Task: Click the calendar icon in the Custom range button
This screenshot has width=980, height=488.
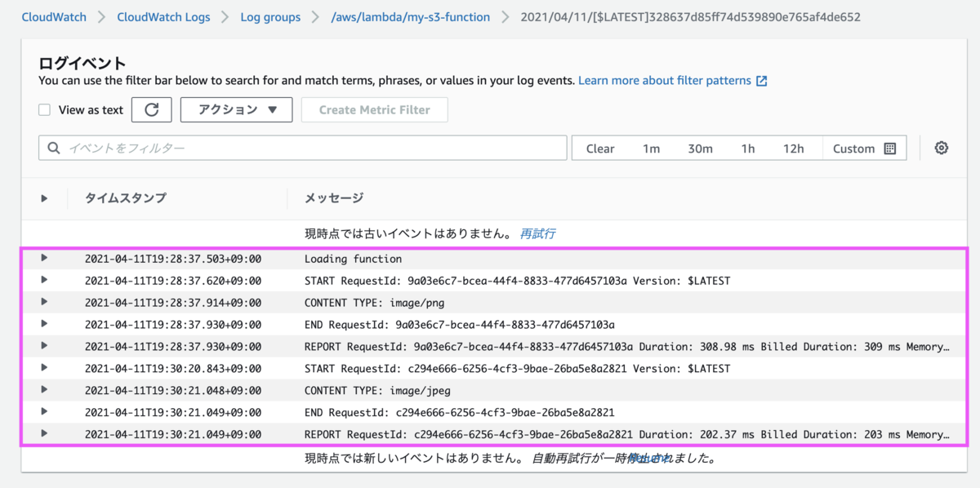Action: [890, 149]
